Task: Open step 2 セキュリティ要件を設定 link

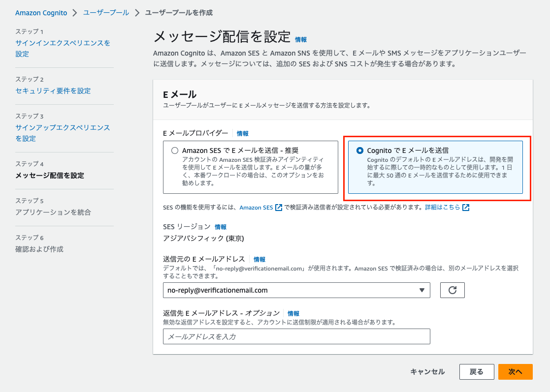Action: click(x=53, y=90)
